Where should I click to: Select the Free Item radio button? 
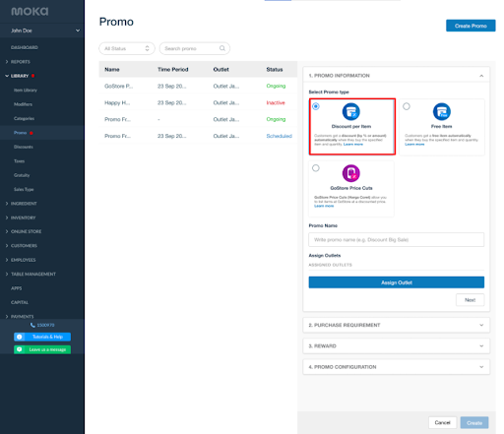(x=407, y=106)
